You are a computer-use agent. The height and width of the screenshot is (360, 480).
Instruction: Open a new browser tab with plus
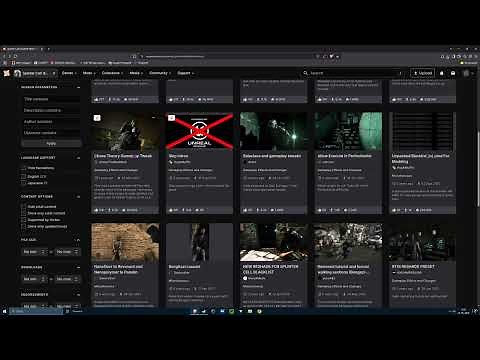coord(49,49)
